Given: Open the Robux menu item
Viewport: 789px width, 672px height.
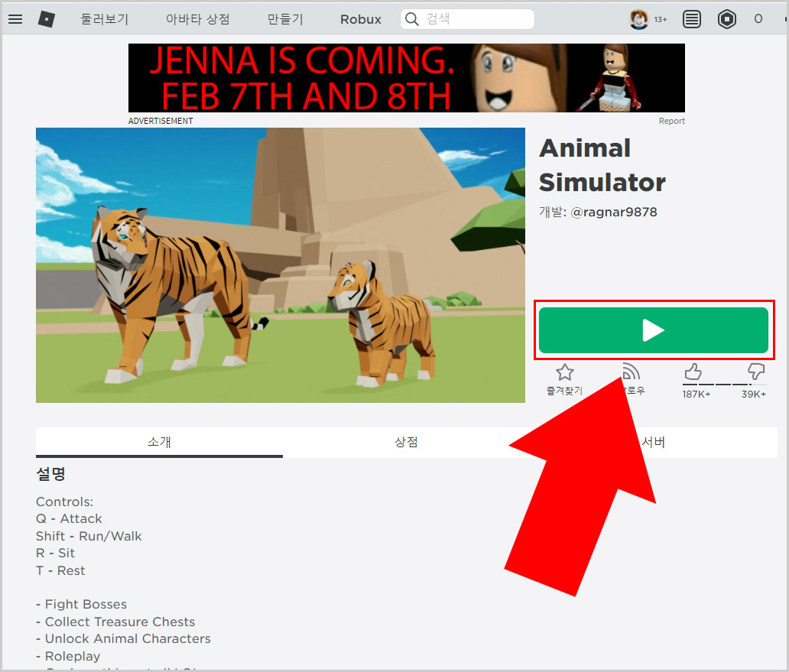Looking at the screenshot, I should point(361,19).
